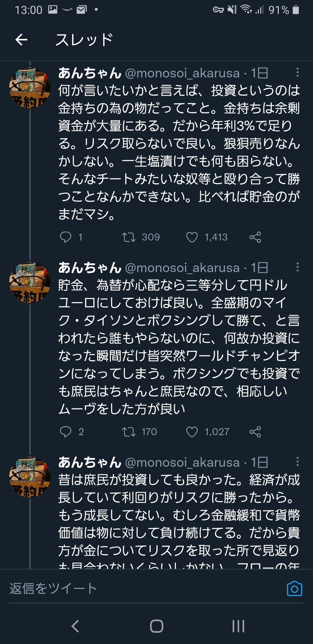
Task: Open first tweet's profile avatar
Action: (x=30, y=88)
